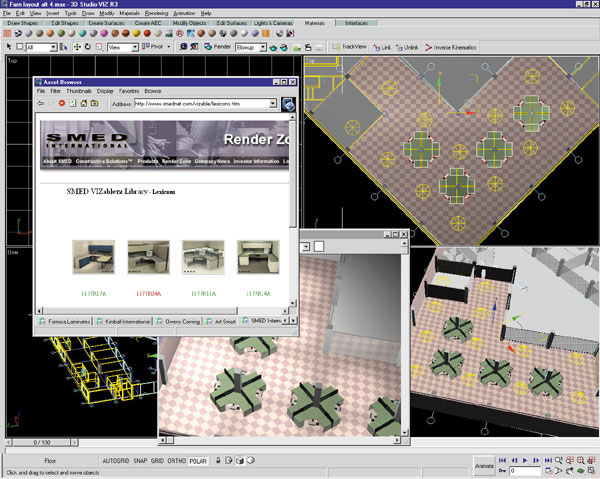Image resolution: width=600 pixels, height=479 pixels.
Task: Select the Art Smart browser tab
Action: click(221, 321)
